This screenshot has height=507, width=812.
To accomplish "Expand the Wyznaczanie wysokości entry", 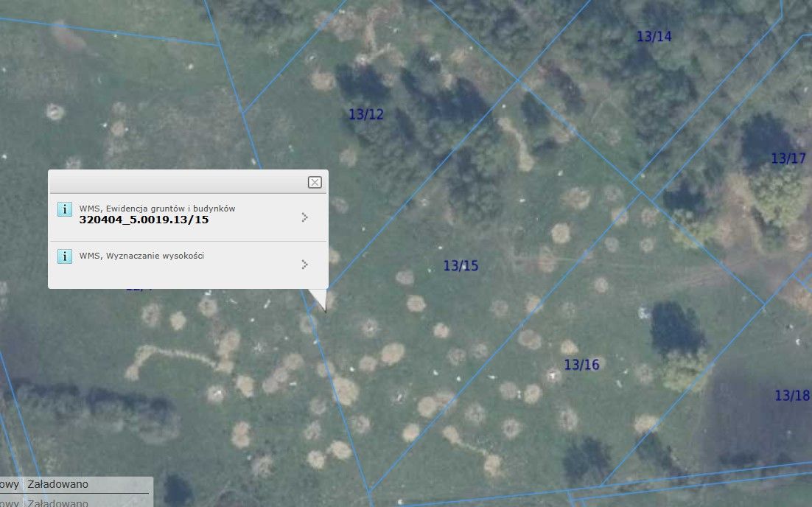I will tap(304, 264).
